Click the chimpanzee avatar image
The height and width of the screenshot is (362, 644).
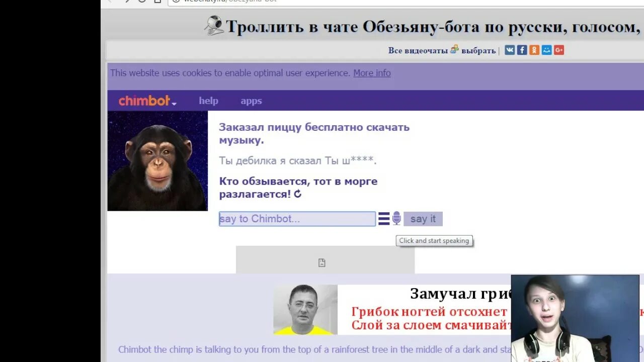157,161
